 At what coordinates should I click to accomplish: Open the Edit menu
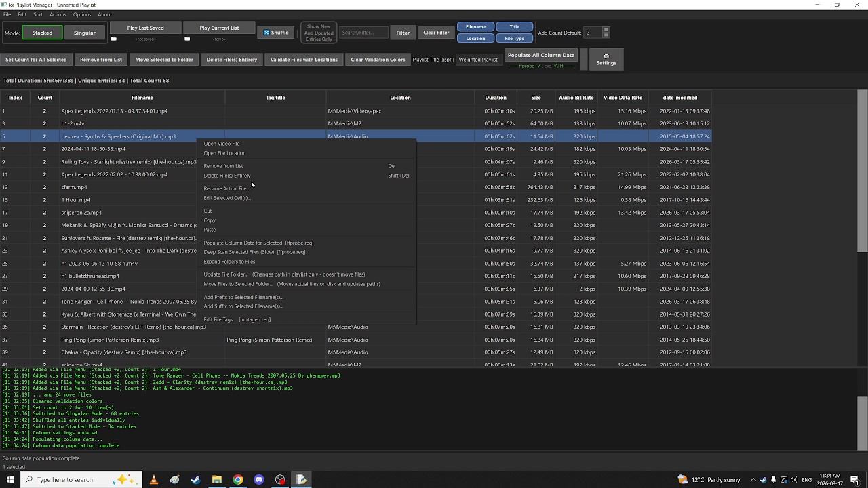pyautogui.click(x=22, y=14)
